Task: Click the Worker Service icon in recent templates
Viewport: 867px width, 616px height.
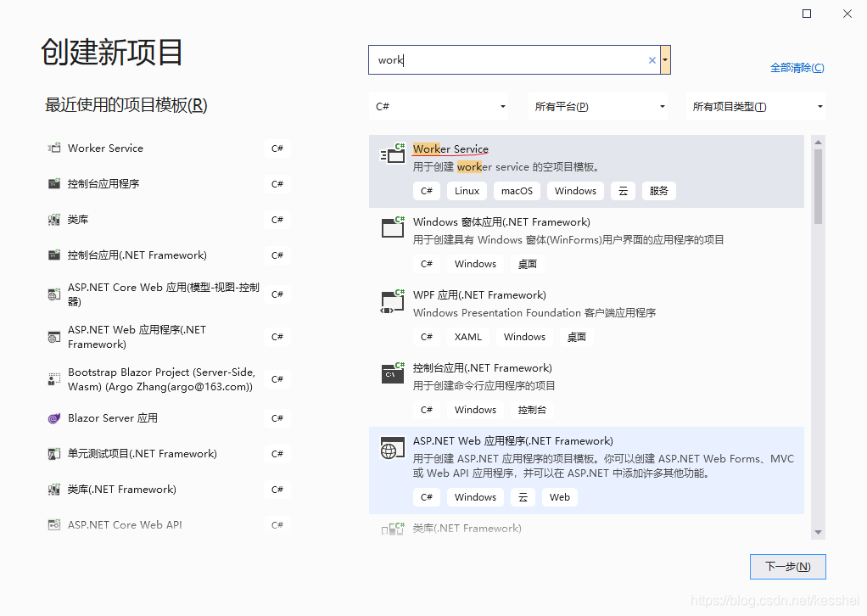Action: pyautogui.click(x=54, y=148)
